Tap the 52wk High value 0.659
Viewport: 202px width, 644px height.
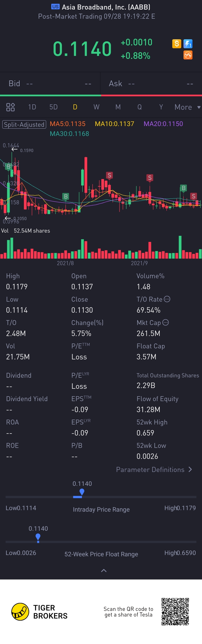145,433
